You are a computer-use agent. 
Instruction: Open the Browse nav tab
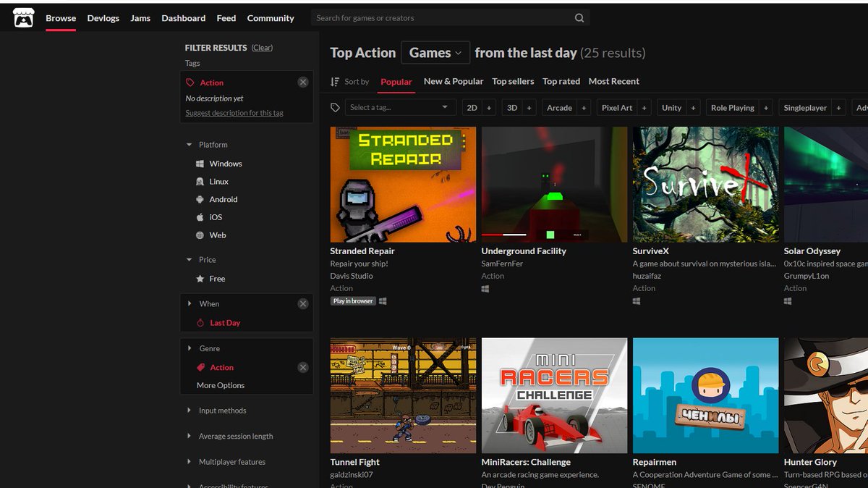point(61,18)
